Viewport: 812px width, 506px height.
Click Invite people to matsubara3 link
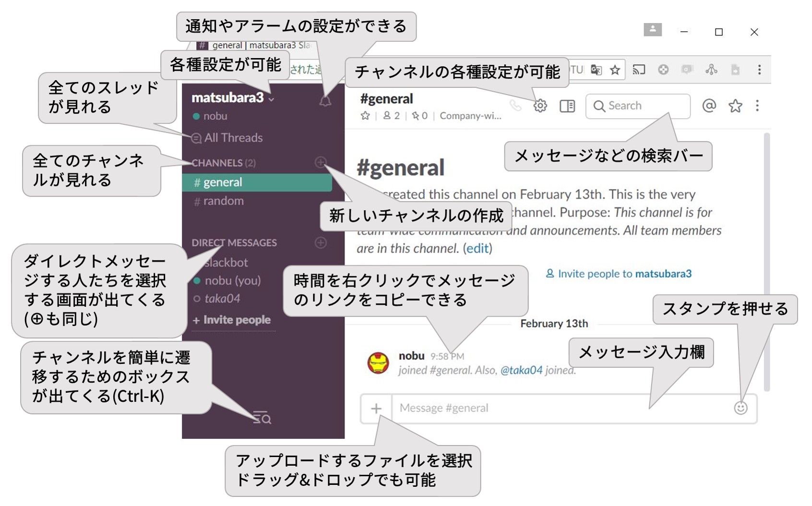tap(619, 274)
